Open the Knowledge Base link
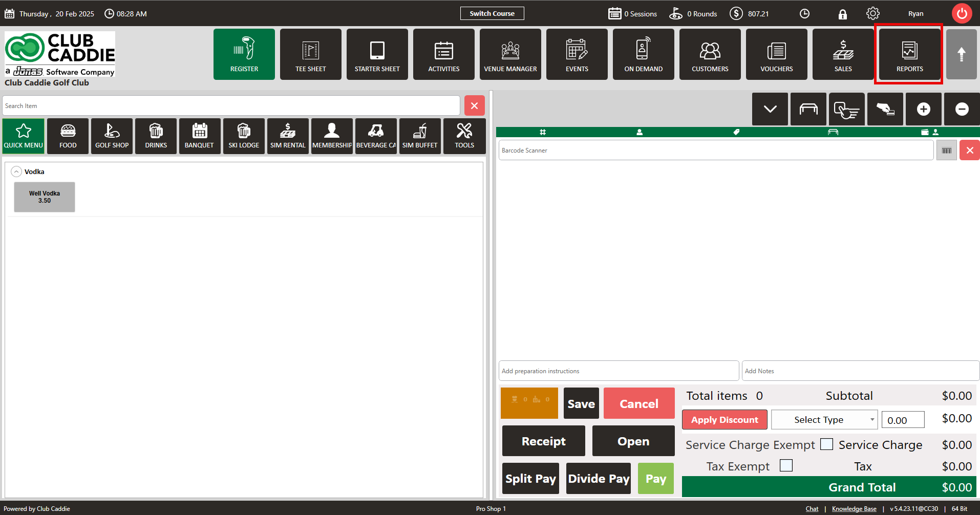Screen dimensions: 980x515 tap(854, 509)
